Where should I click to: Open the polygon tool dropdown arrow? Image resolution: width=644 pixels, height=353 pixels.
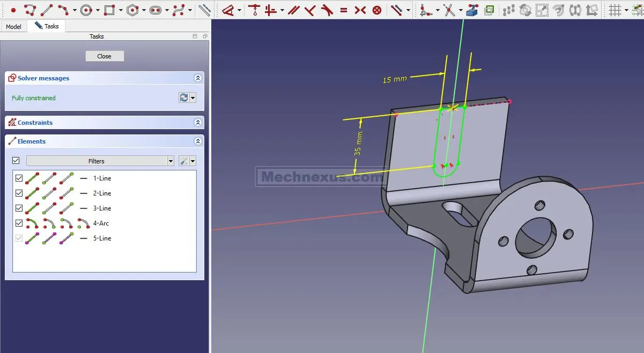[x=144, y=10]
